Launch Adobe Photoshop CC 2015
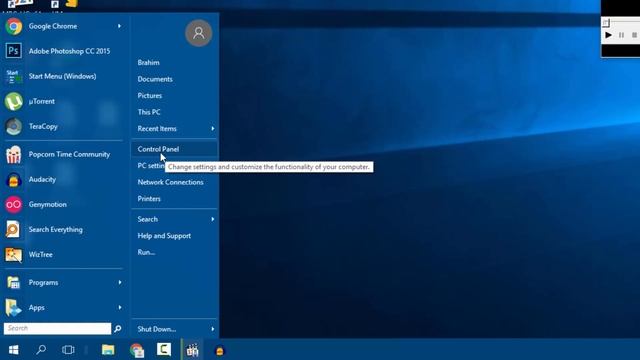 [x=63, y=51]
